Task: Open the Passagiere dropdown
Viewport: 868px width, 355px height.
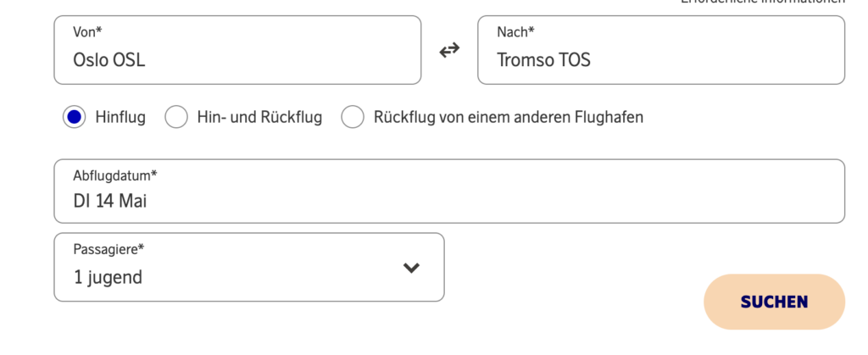Action: tap(248, 267)
